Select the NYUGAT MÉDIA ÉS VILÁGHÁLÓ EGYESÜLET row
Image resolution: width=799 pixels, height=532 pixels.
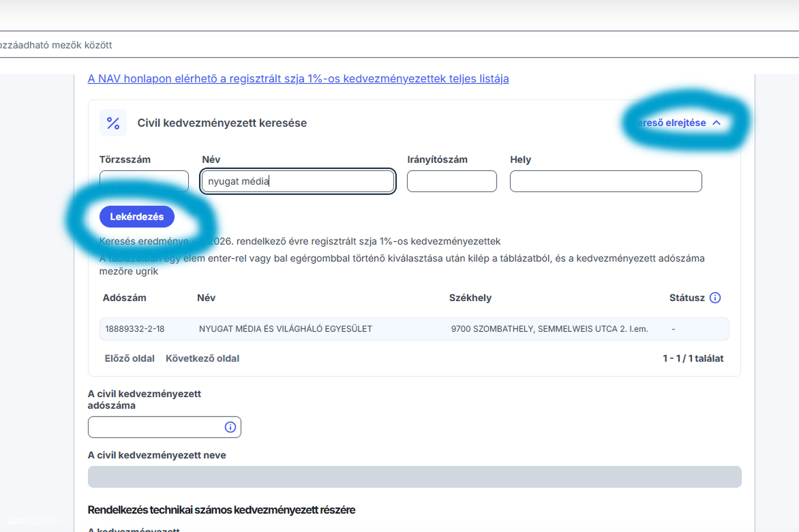click(x=414, y=329)
